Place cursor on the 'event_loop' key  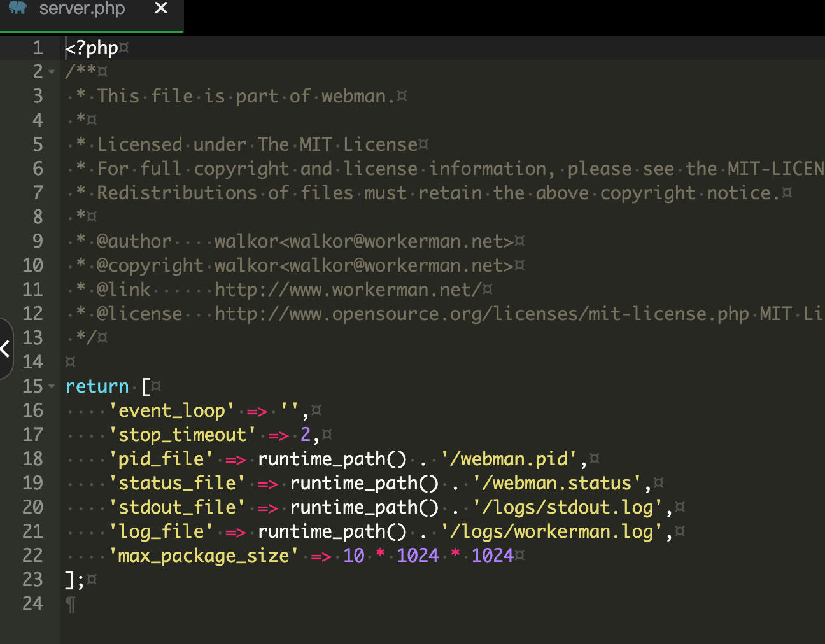[x=172, y=411]
